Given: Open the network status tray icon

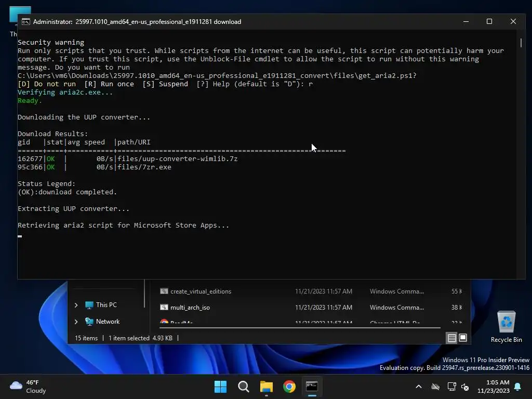Looking at the screenshot, I should point(451,387).
